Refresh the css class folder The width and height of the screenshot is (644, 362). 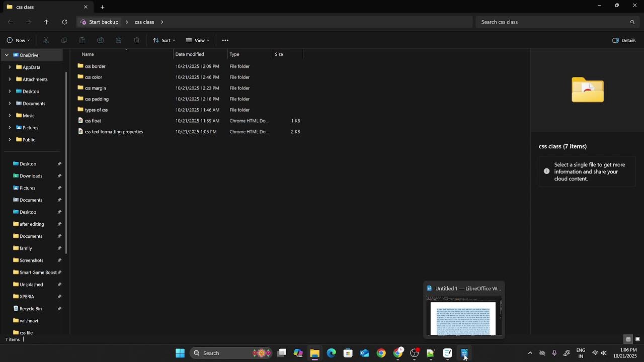(x=64, y=22)
